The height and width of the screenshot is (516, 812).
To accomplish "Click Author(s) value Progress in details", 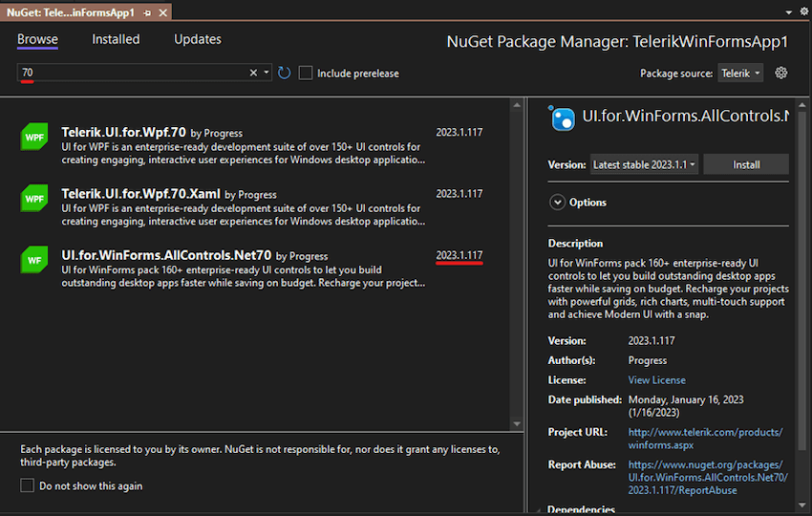I will click(x=648, y=360).
